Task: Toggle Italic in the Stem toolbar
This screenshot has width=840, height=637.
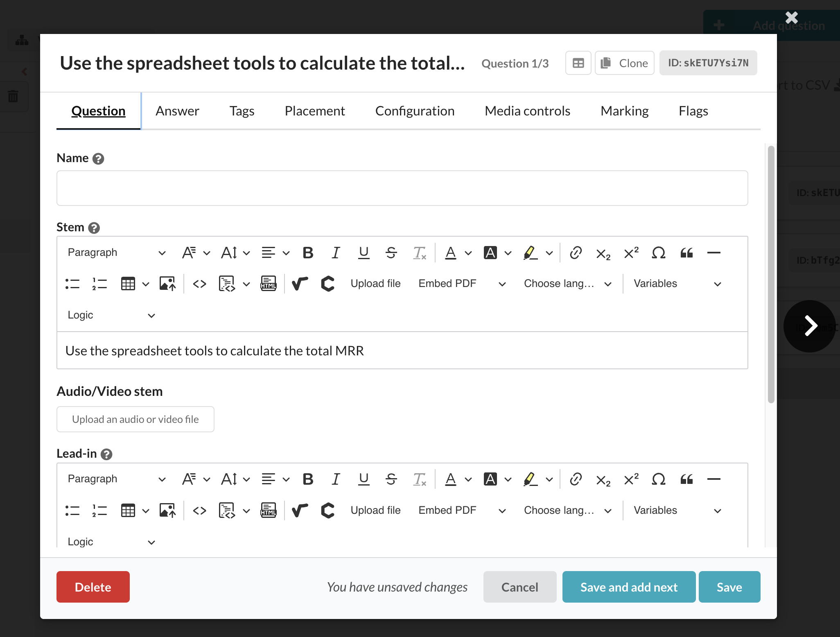Action: [x=336, y=253]
